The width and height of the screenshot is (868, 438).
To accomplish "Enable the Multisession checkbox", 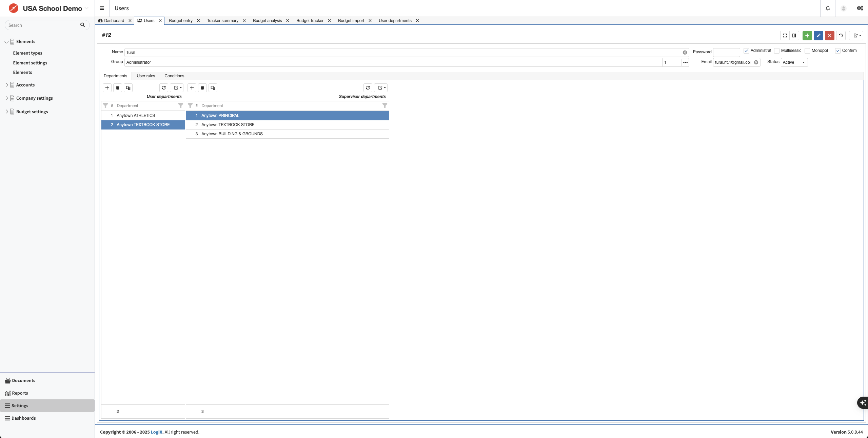I will (x=777, y=51).
